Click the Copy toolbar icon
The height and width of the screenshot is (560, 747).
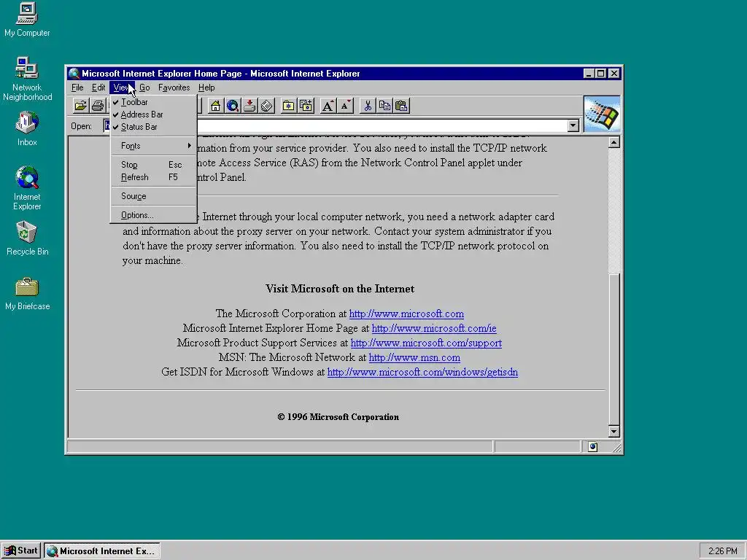384,106
